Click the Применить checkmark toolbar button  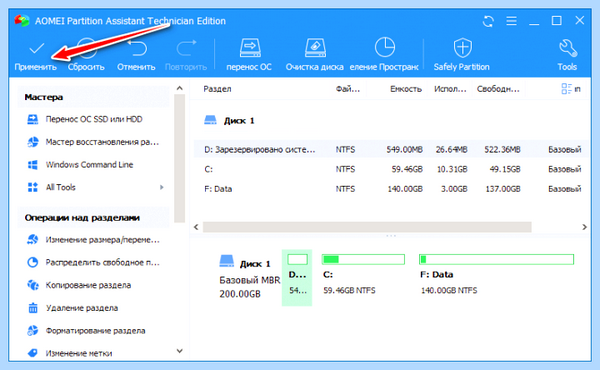[36, 55]
